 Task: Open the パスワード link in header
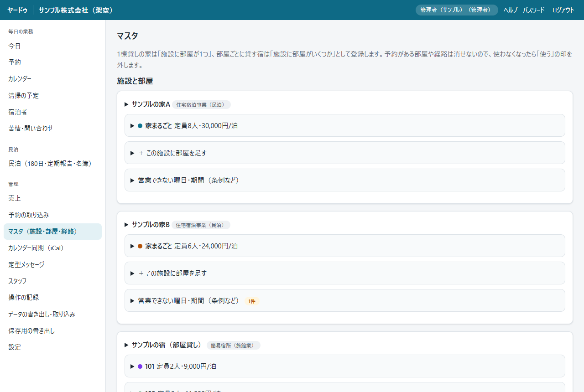pyautogui.click(x=534, y=10)
